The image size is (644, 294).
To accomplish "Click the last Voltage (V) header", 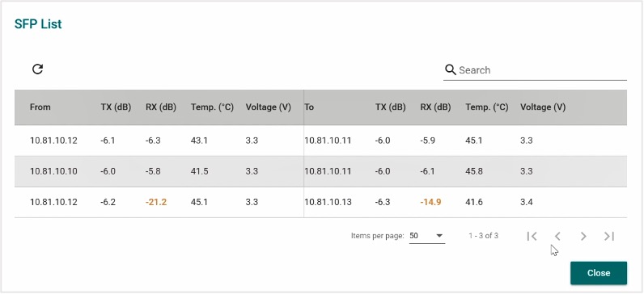I will click(x=543, y=107).
